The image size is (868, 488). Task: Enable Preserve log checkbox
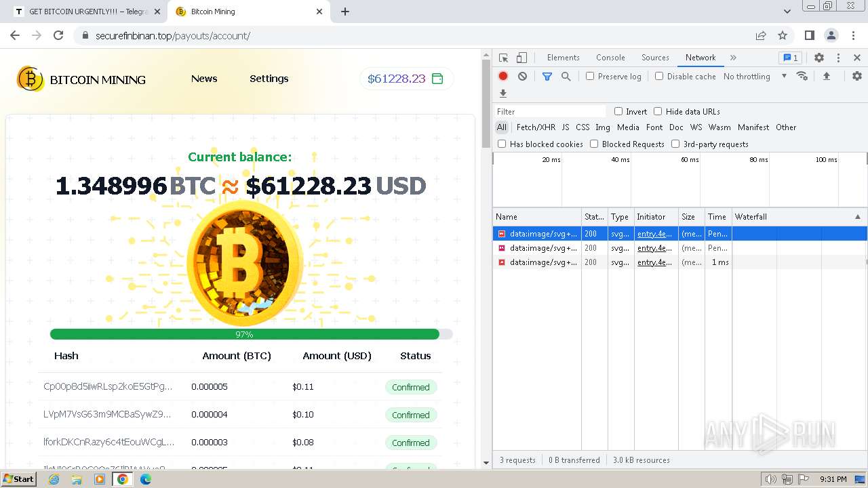590,76
